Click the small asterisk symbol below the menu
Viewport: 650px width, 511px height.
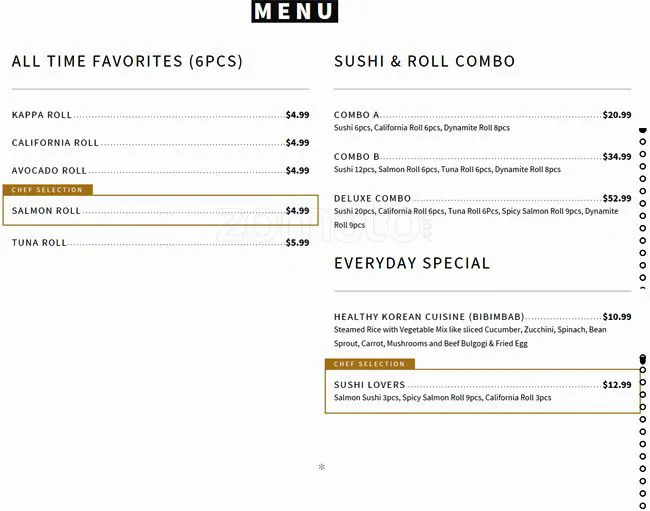click(322, 467)
